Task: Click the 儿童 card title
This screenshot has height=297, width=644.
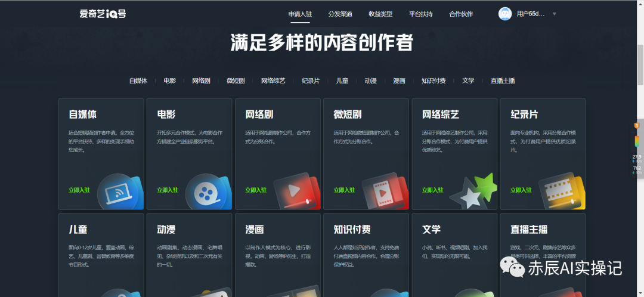Action: point(78,229)
